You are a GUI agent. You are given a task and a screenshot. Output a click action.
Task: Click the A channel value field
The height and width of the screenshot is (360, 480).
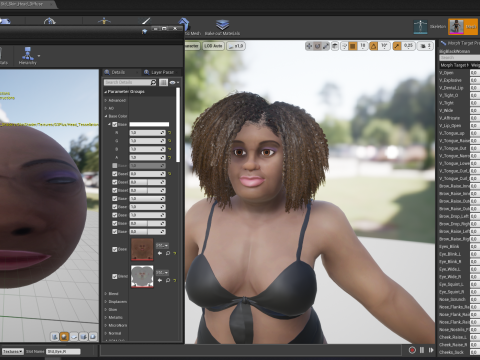[147, 157]
